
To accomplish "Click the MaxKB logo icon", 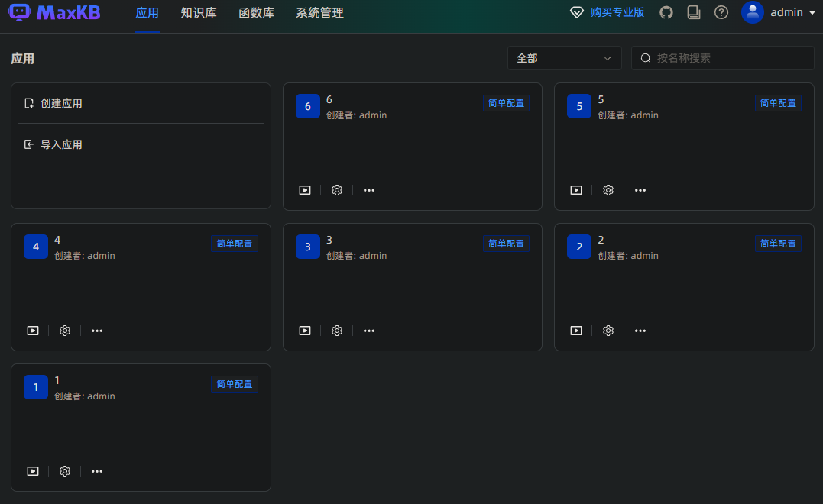I will [19, 12].
